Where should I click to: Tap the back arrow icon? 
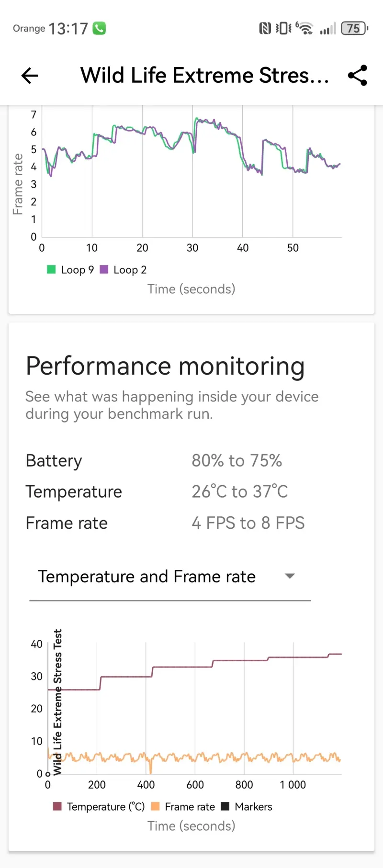[30, 76]
